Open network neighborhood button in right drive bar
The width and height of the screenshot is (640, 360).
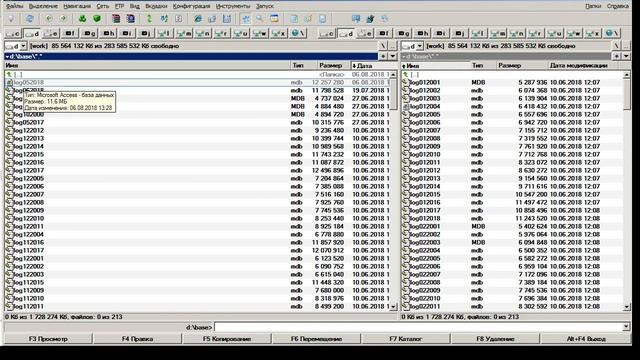click(x=611, y=33)
